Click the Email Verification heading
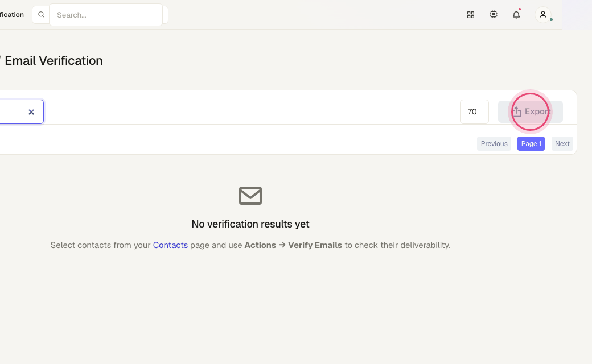 click(54, 61)
